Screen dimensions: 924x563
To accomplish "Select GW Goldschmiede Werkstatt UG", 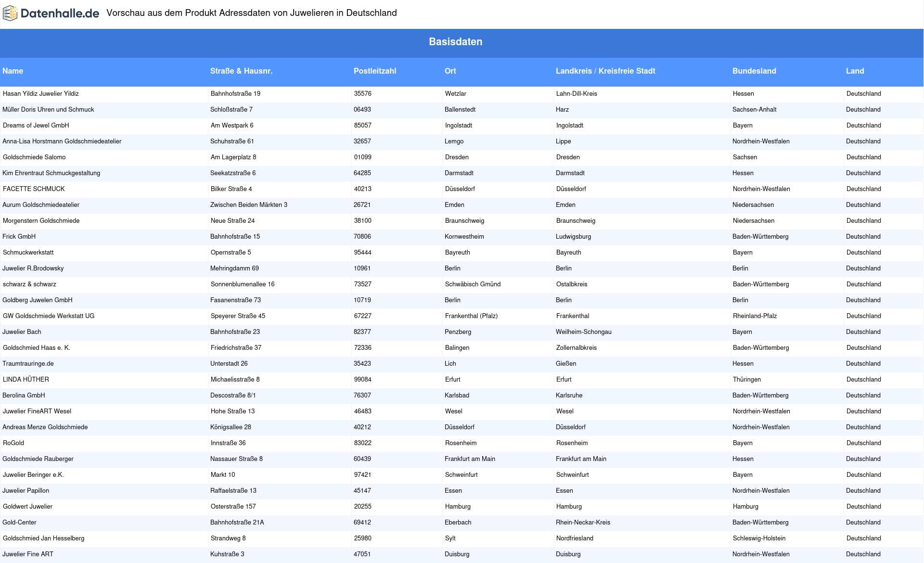I will (x=49, y=316).
